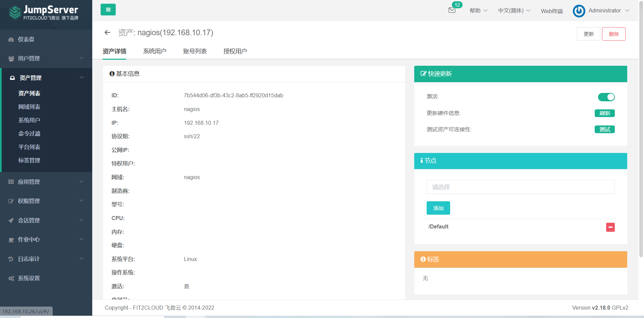
Task: Switch to the 资产详情 tab
Action: tap(114, 51)
